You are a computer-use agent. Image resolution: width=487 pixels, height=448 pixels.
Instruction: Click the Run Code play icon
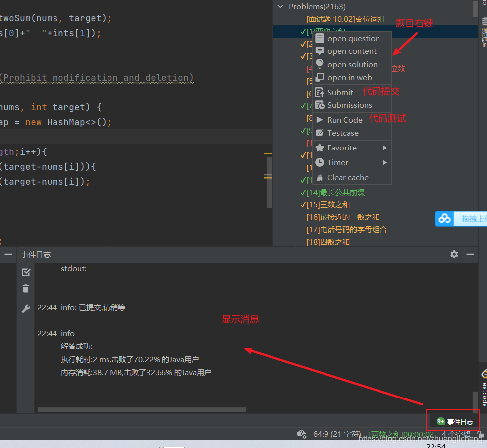click(319, 120)
